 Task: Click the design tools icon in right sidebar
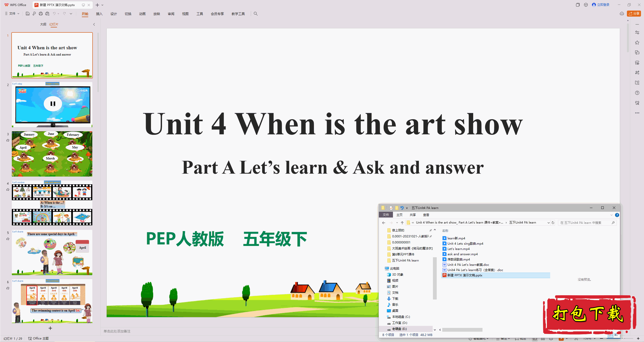[x=637, y=73]
